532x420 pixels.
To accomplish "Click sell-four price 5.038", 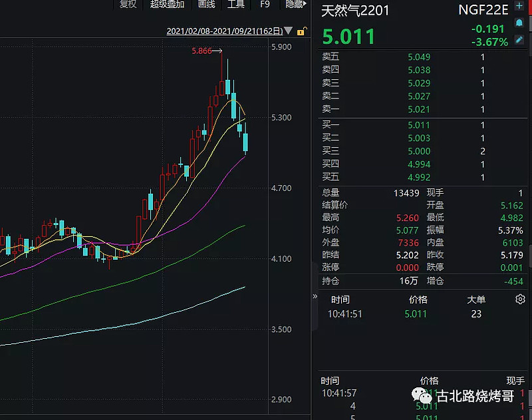I will [419, 70].
